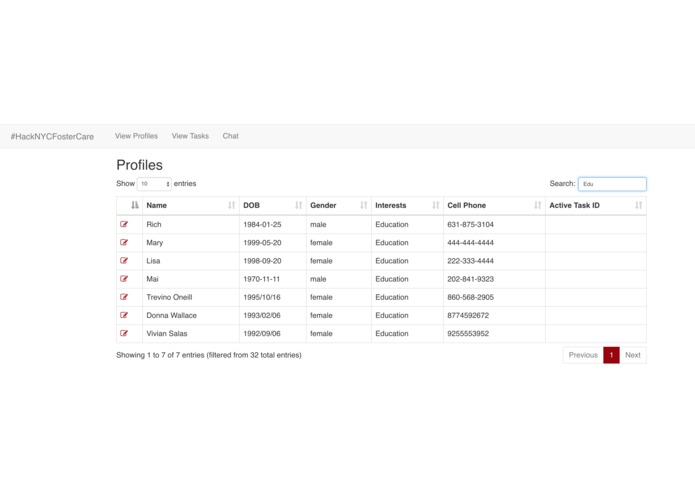
Task: Click the DOB value 1995/10/16
Action: pyautogui.click(x=262, y=297)
